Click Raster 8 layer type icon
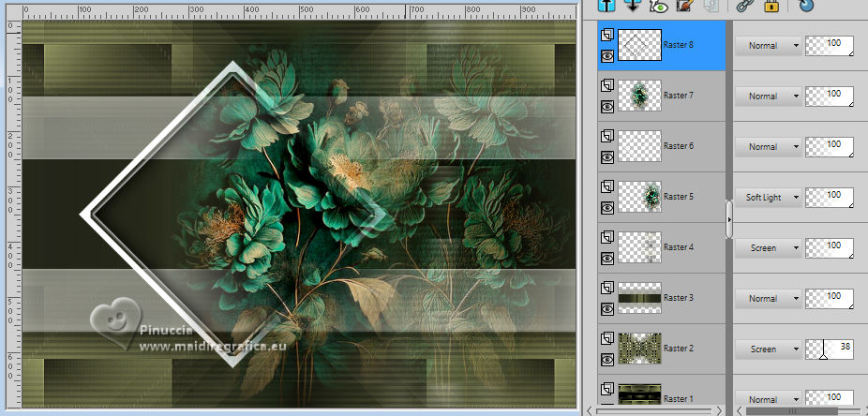 click(x=607, y=36)
